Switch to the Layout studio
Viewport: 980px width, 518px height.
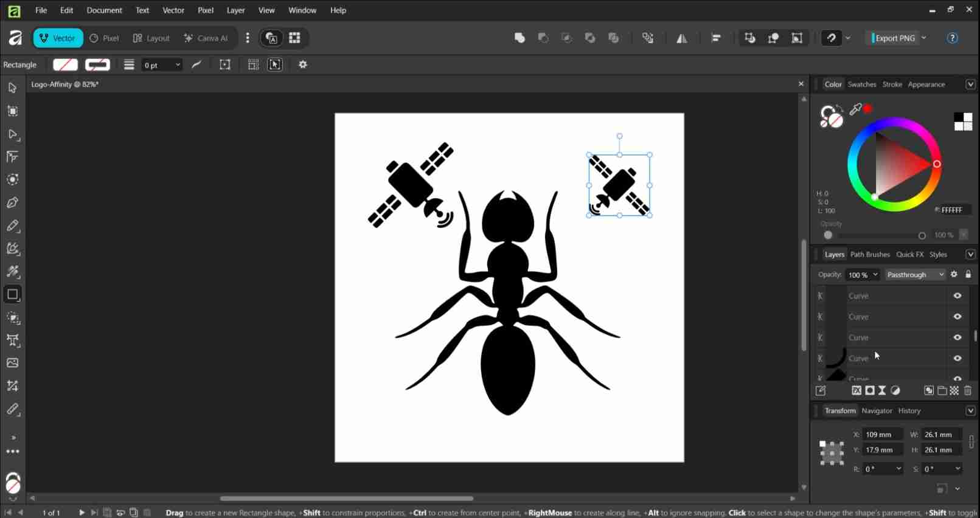[151, 38]
